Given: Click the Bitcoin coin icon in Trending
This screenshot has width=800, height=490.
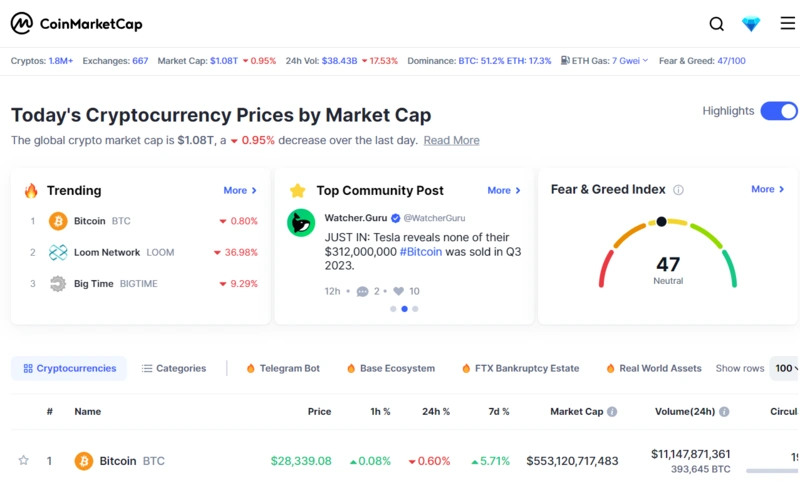Looking at the screenshot, I should click(58, 221).
